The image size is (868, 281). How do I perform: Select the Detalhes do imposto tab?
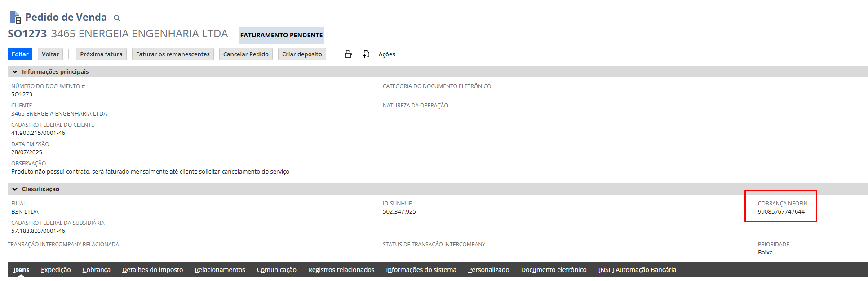(152, 270)
